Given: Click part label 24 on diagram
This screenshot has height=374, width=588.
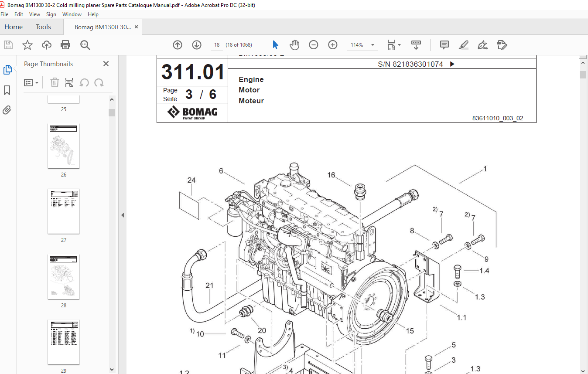Looking at the screenshot, I should [x=192, y=180].
